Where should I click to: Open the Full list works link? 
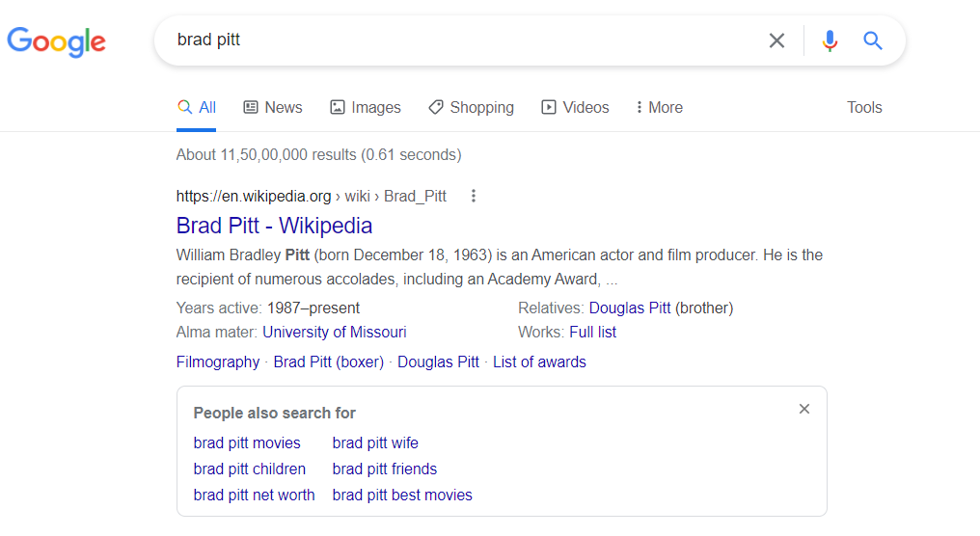tap(592, 332)
